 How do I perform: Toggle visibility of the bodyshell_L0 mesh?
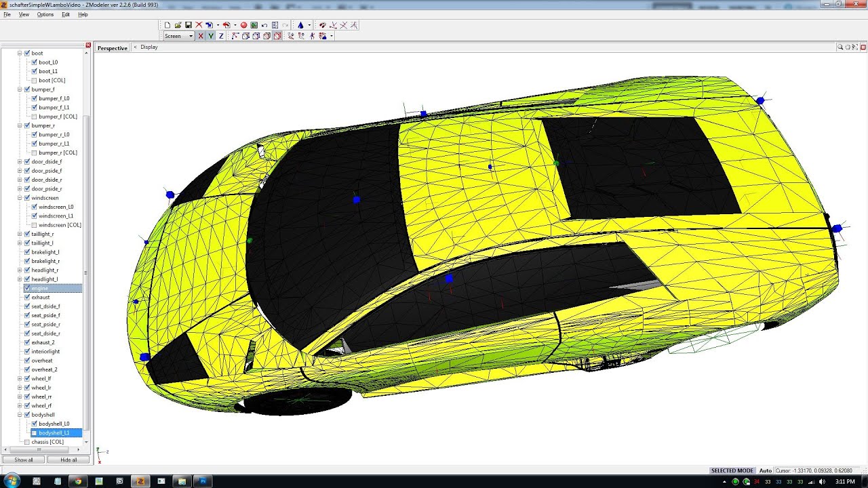34,424
